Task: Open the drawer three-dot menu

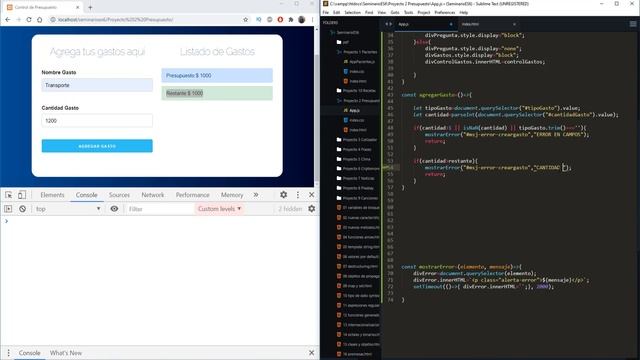Action: pyautogui.click(x=8, y=353)
